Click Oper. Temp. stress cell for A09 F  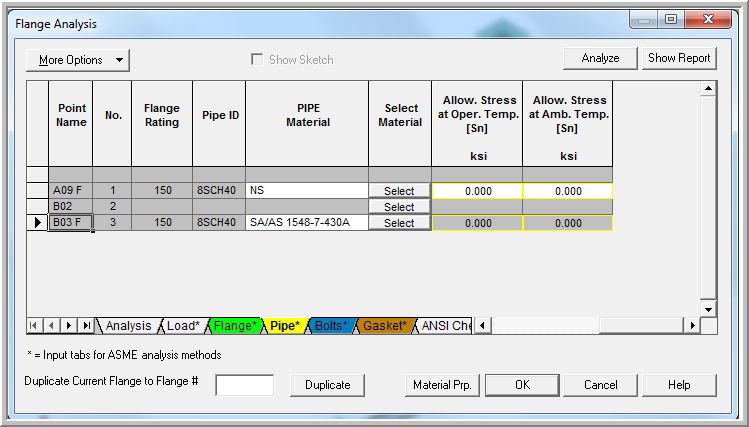click(477, 191)
